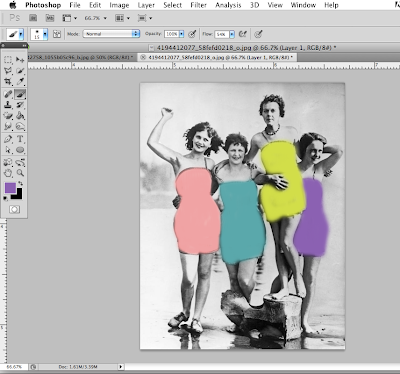The width and height of the screenshot is (400, 374).
Task: Select the 3D Orbit camera tool
Action: pos(20,162)
